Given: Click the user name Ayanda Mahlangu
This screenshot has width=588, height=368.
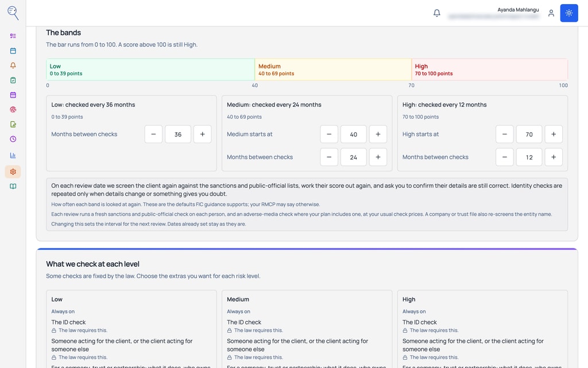Looking at the screenshot, I should (x=518, y=10).
